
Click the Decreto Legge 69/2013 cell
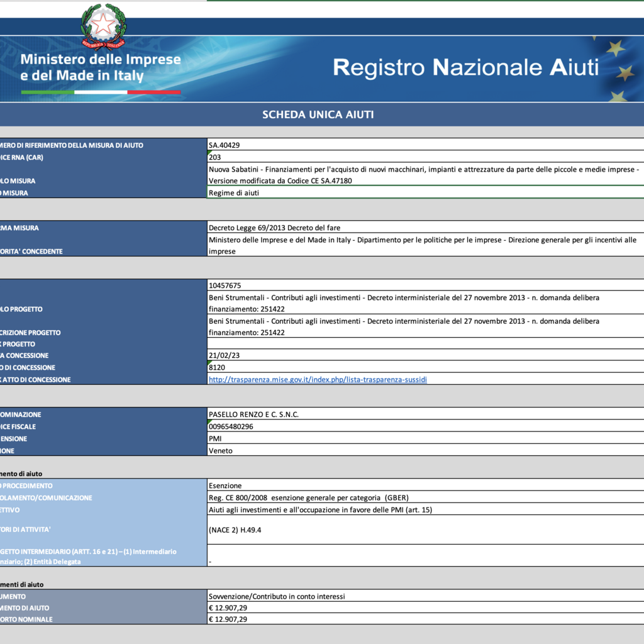tap(425, 228)
